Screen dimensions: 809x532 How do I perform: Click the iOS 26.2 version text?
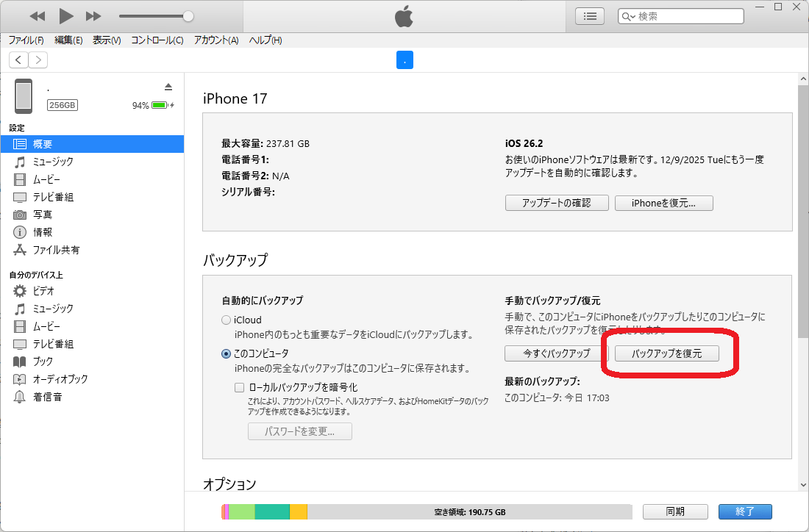524,144
